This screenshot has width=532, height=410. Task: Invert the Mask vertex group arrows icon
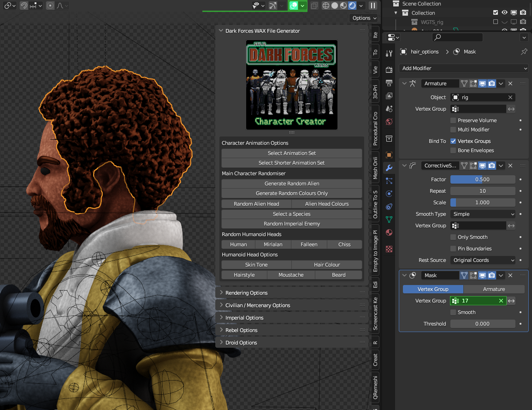pos(511,301)
